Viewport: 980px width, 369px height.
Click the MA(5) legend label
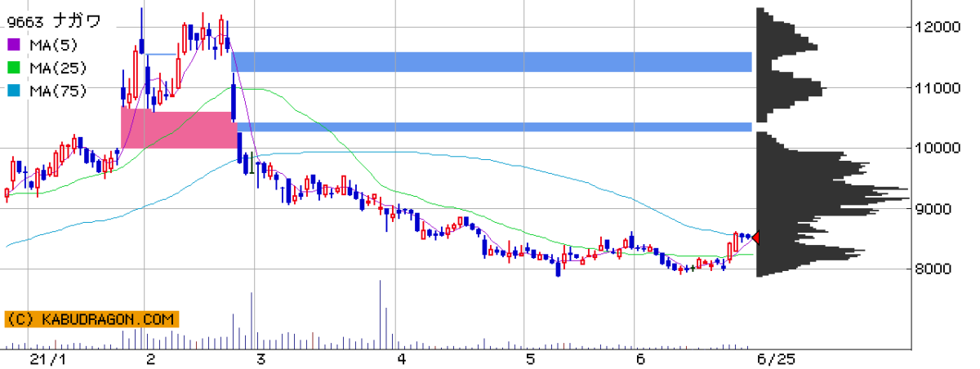[53, 46]
